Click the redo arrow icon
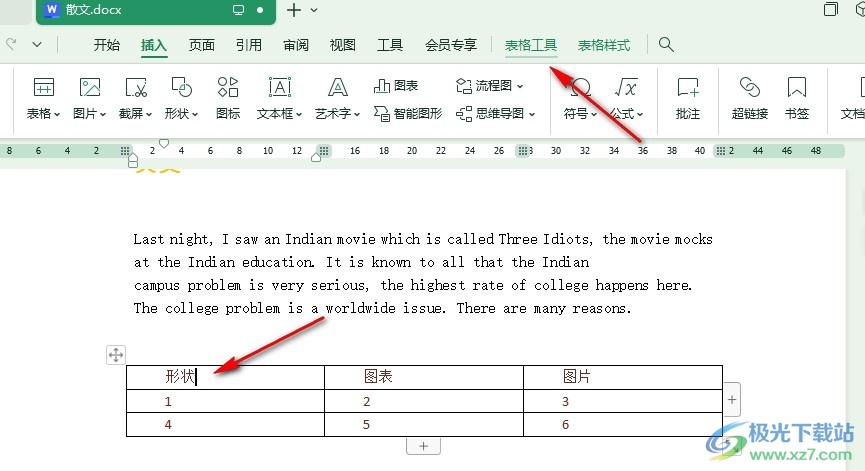 point(11,44)
